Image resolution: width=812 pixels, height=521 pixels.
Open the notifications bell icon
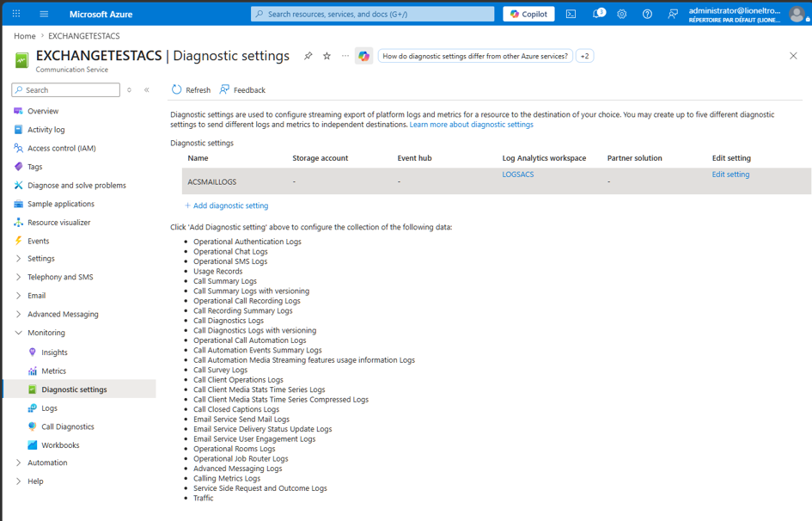pos(598,14)
